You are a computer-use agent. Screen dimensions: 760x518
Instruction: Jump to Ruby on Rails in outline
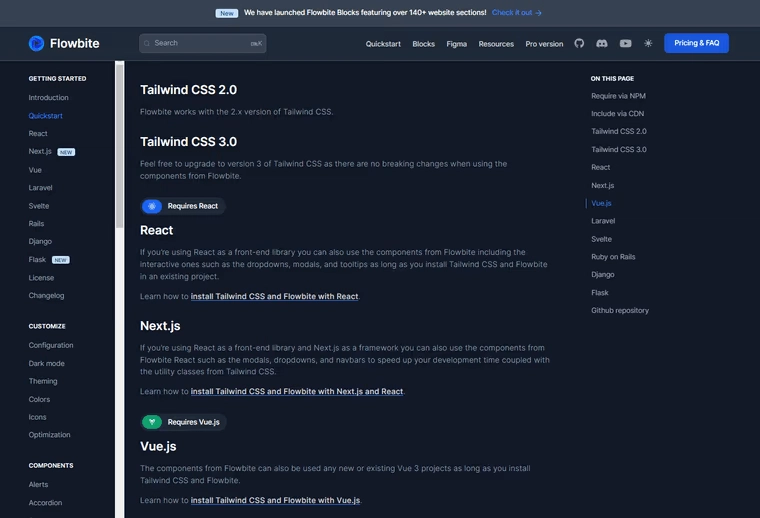point(613,257)
